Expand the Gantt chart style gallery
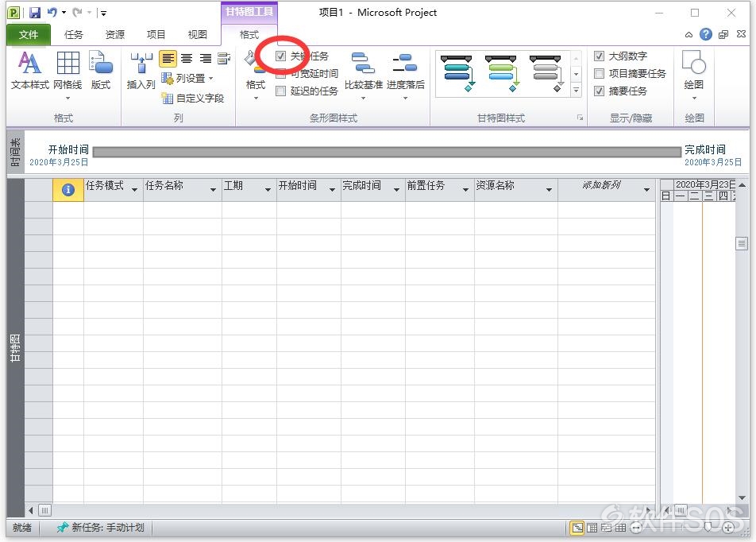 pyautogui.click(x=577, y=91)
